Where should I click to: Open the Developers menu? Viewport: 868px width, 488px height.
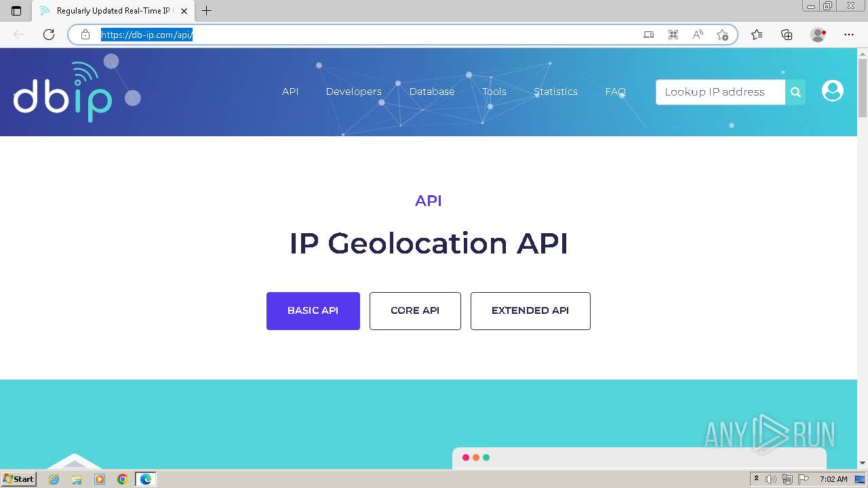(x=354, y=91)
